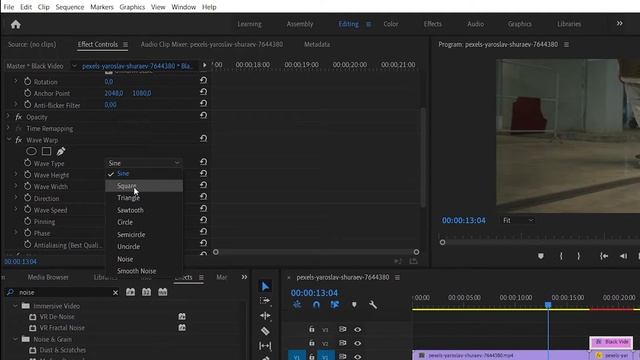Select the Ripple Edit tool
The image size is (640, 360).
[265, 316]
